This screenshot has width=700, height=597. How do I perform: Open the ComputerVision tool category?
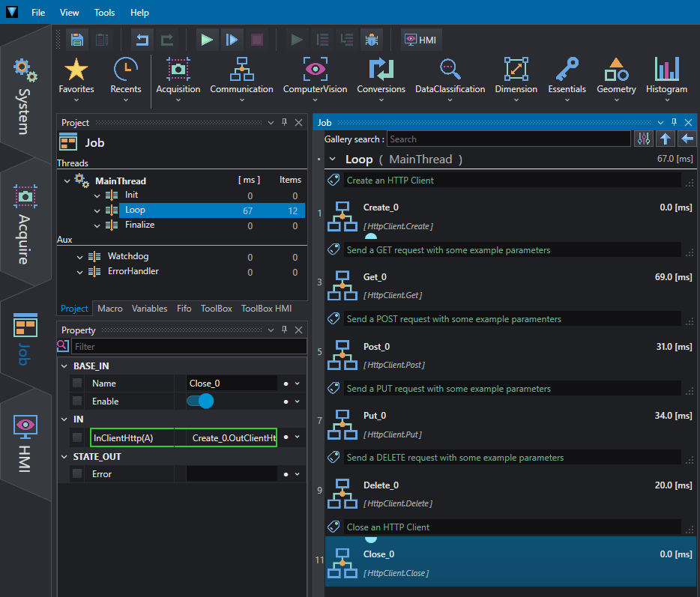316,79
